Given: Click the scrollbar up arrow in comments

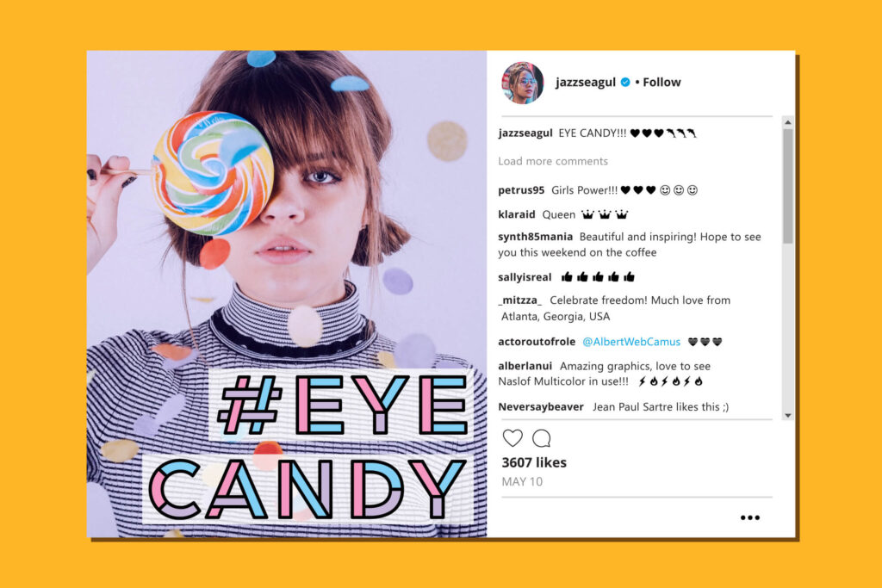Looking at the screenshot, I should (x=788, y=122).
